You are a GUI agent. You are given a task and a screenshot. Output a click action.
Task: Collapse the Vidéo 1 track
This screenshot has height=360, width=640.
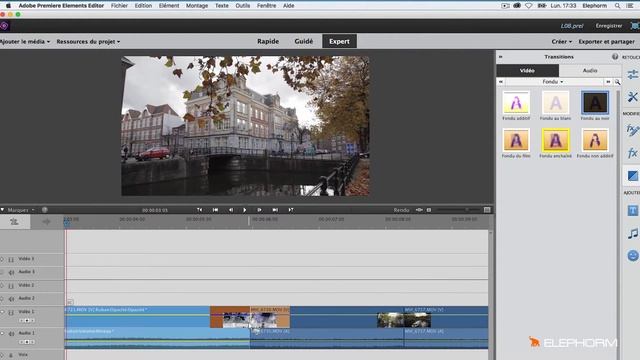click(2, 312)
